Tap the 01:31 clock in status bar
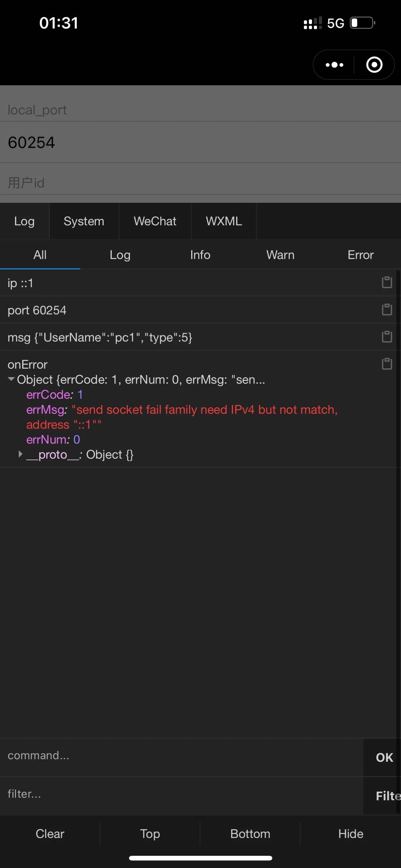This screenshot has width=401, height=868. 59,23
